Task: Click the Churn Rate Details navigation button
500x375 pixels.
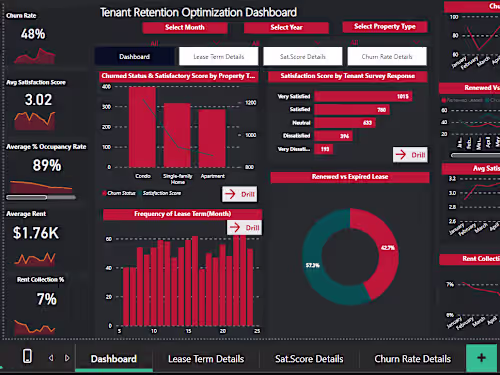Action: 387,57
